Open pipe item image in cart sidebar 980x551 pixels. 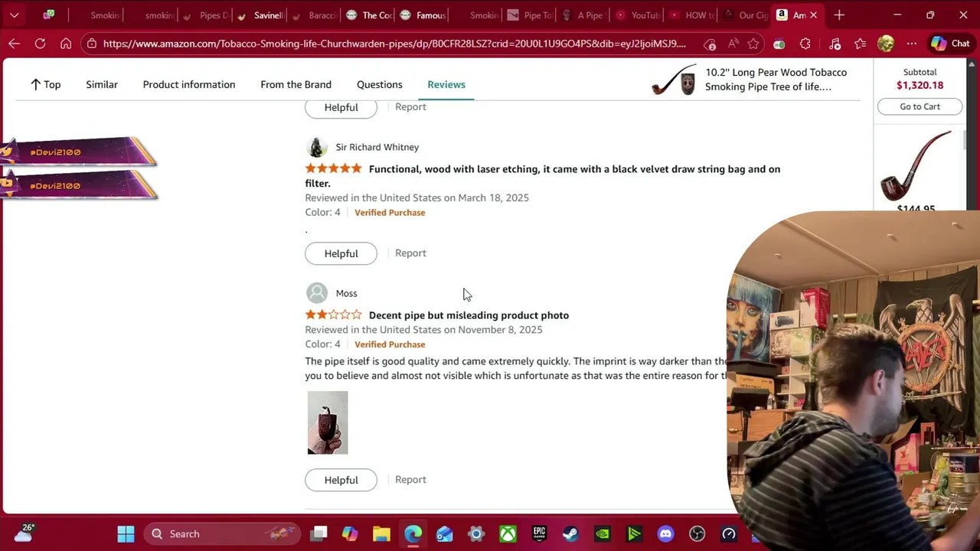pos(916,165)
